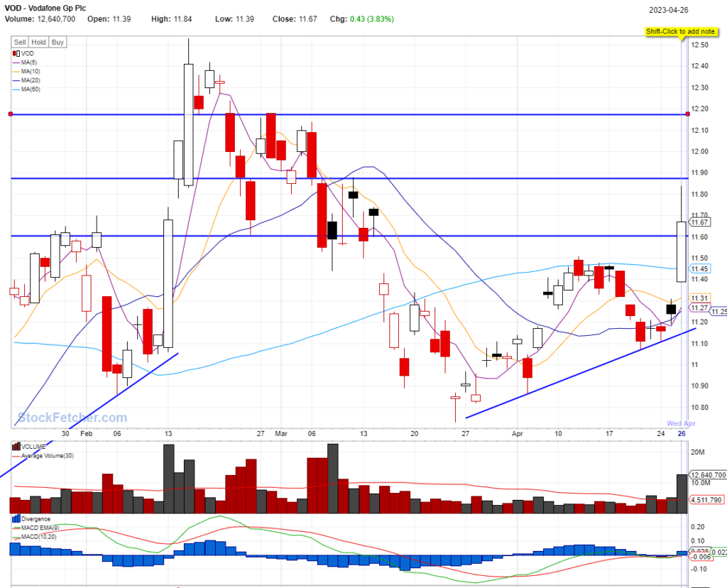Click the VOD candlestick legend icon
This screenshot has height=588, width=727.
16,53
